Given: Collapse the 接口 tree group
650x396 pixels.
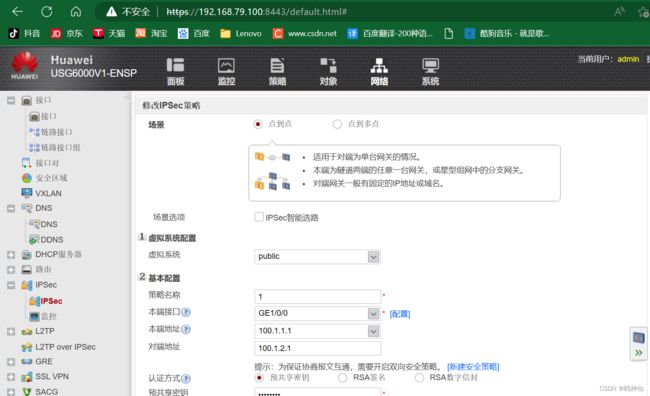Looking at the screenshot, I should [x=11, y=100].
